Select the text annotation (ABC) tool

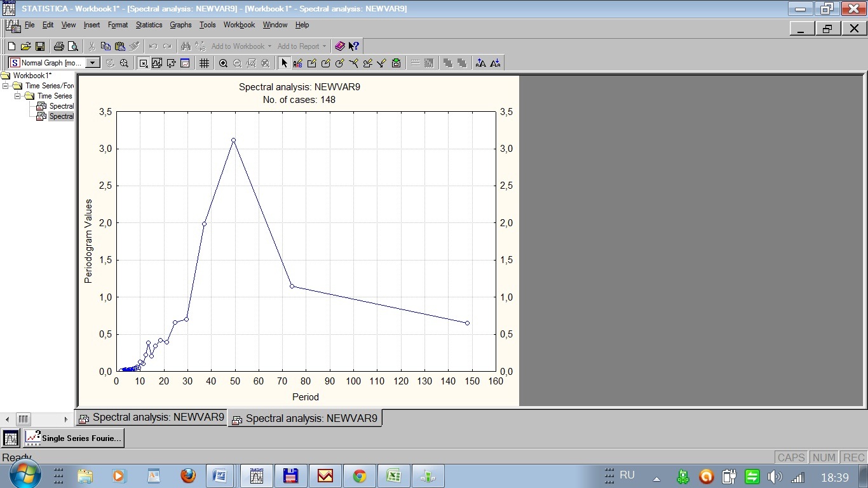(297, 63)
